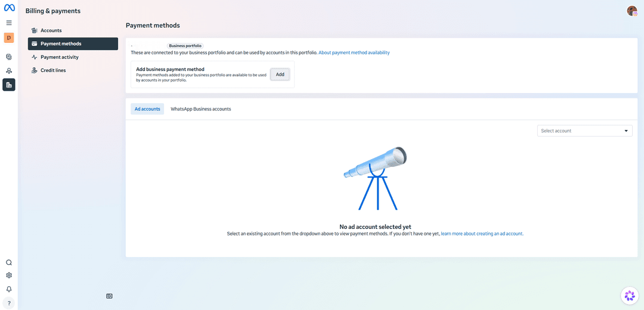Open the hamburger menu in left rail
Screen dimensions: 644x310
(9, 23)
